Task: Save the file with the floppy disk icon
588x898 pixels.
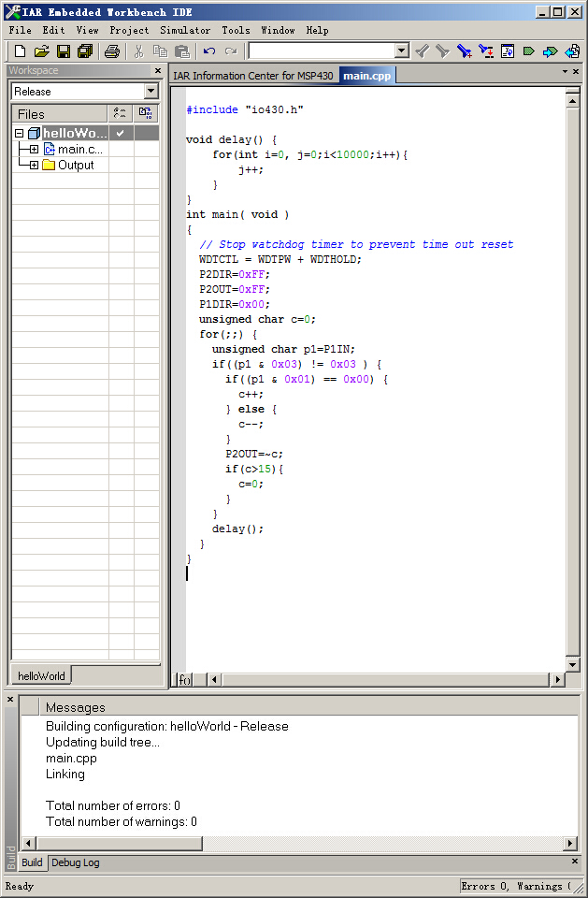Action: (x=63, y=51)
